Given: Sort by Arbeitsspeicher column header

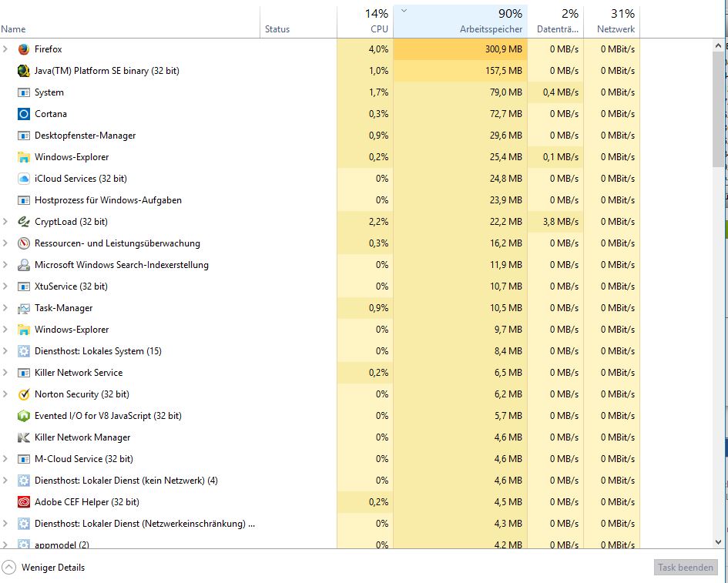Looking at the screenshot, I should (460, 22).
